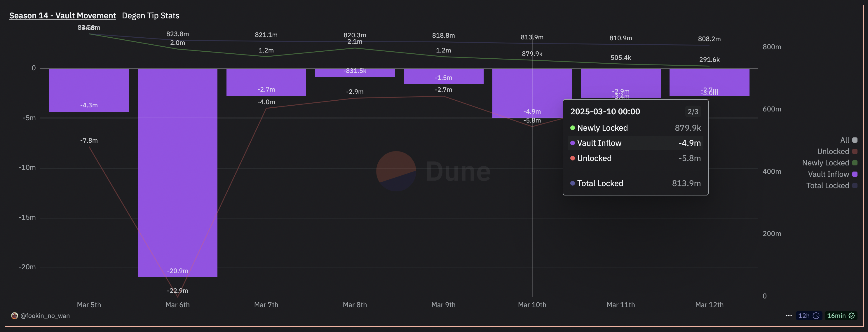Click the 200m right axis tick label
868x332 pixels.
tap(772, 234)
